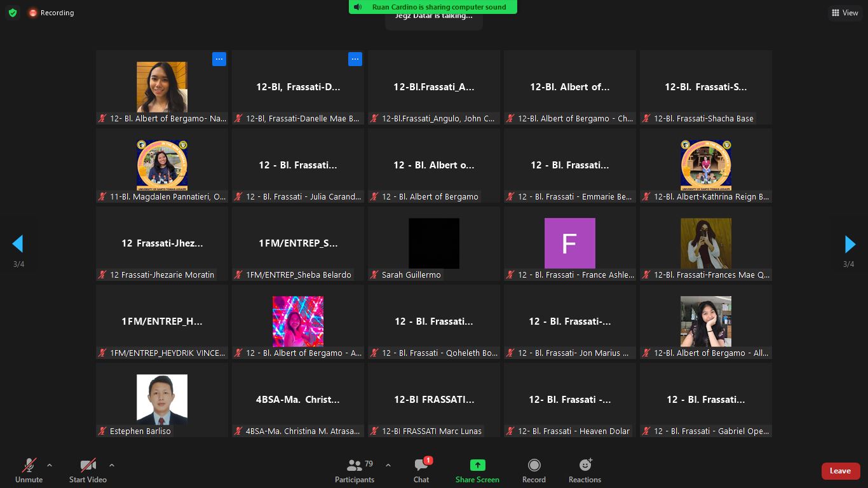Start the video camera

88,471
